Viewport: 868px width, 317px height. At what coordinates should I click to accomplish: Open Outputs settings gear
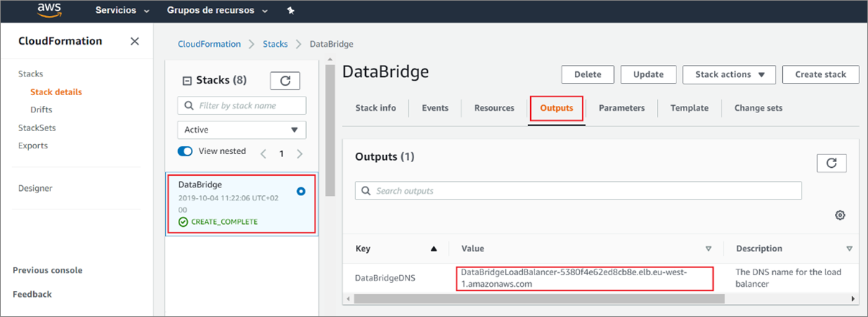840,215
